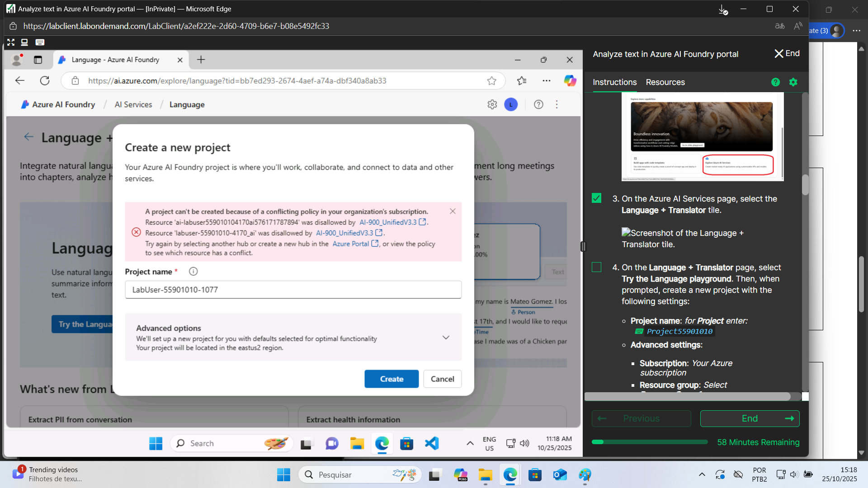Click the host taskbar Pesquisar search box

point(360,475)
